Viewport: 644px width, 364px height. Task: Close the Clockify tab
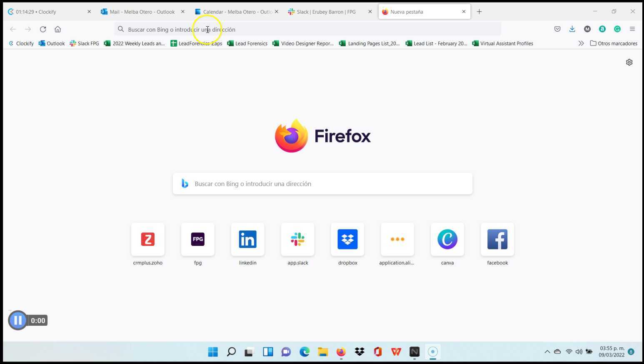(x=89, y=12)
